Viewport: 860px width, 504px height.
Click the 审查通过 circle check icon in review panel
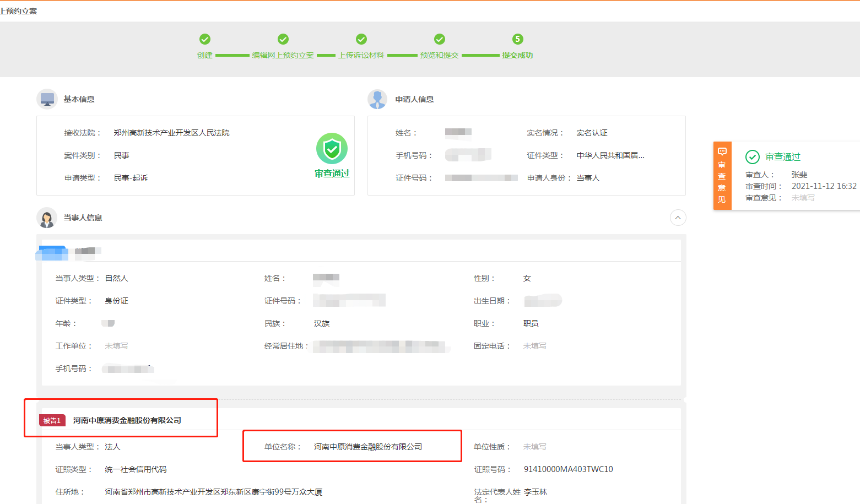pyautogui.click(x=753, y=157)
